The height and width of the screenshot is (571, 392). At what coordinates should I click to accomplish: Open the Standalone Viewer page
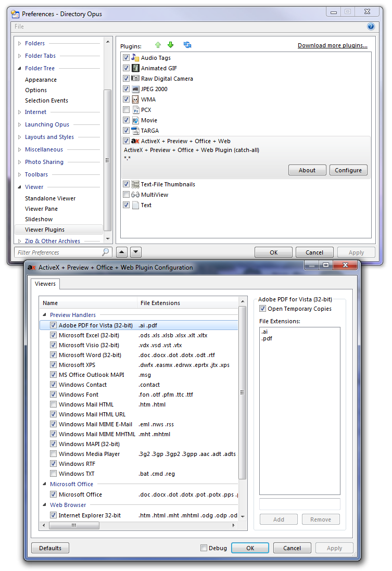[50, 198]
